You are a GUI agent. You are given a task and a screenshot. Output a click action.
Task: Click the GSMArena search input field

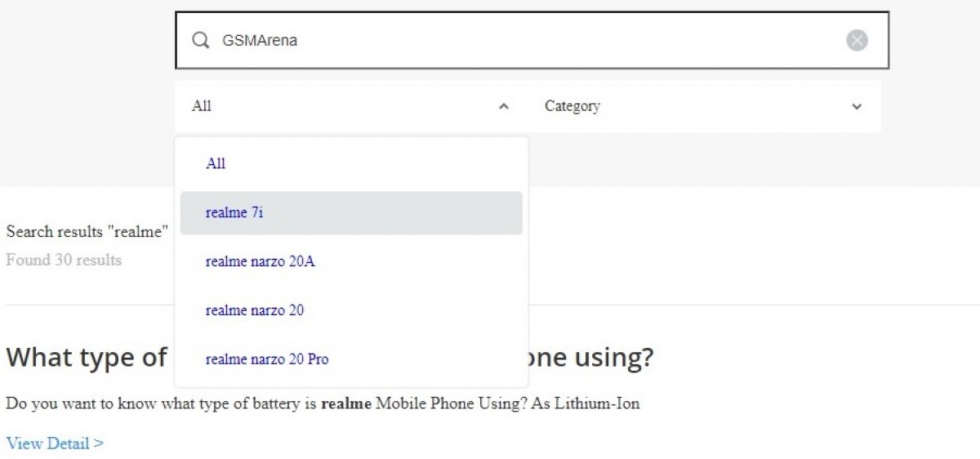point(532,40)
